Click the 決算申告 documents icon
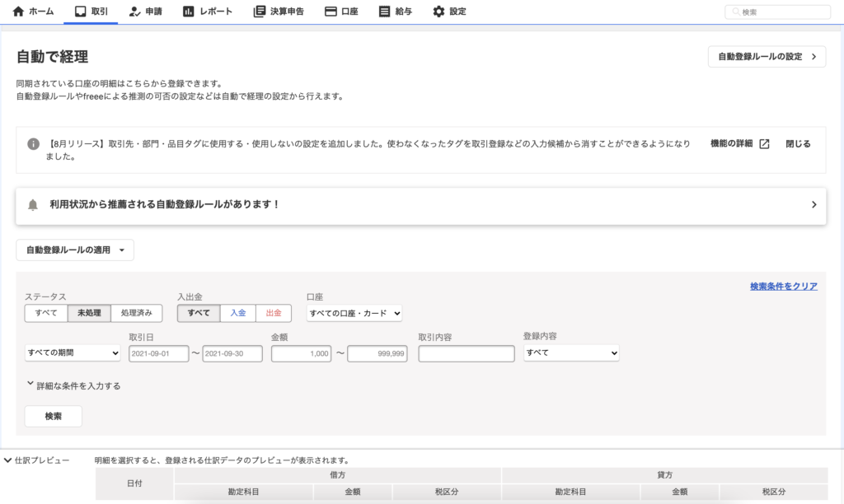Image resolution: width=844 pixels, height=504 pixels. coord(260,12)
